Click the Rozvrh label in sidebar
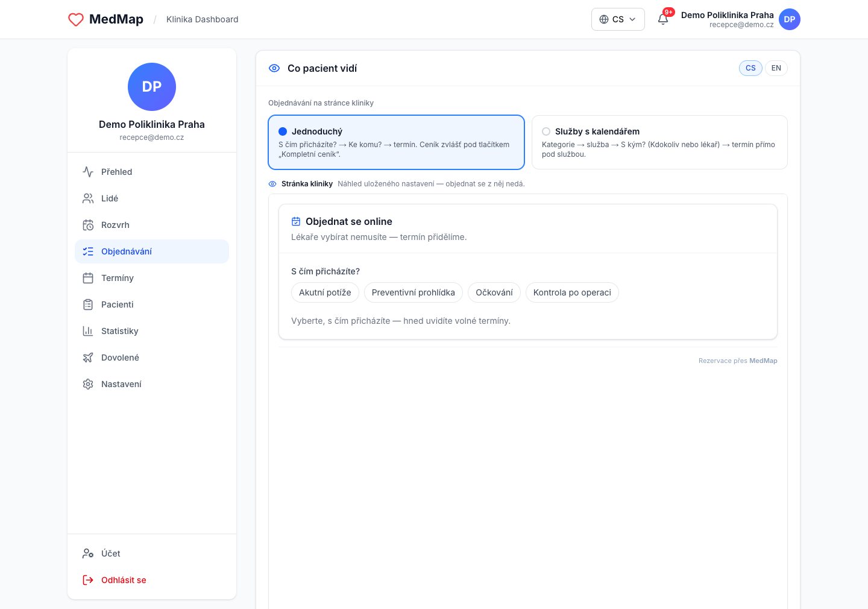Image resolution: width=868 pixels, height=609 pixels. coord(115,225)
